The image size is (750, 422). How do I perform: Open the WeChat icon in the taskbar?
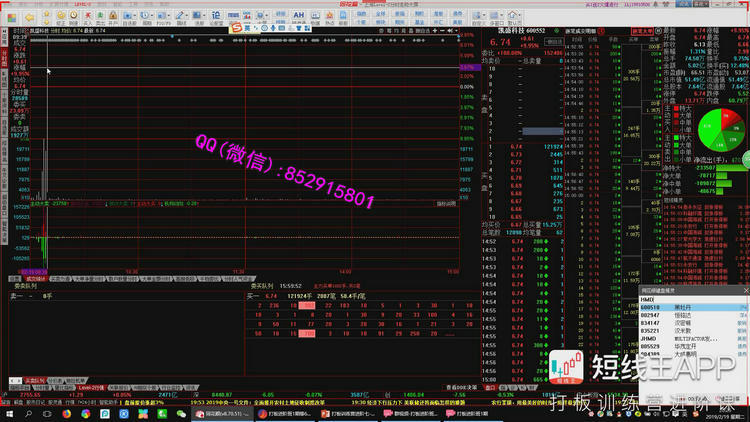182,412
